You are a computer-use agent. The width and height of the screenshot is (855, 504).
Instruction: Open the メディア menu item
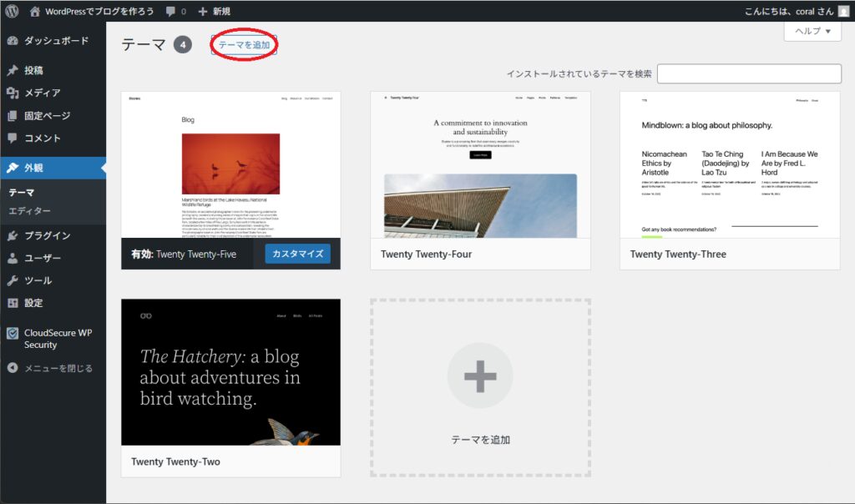point(42,93)
